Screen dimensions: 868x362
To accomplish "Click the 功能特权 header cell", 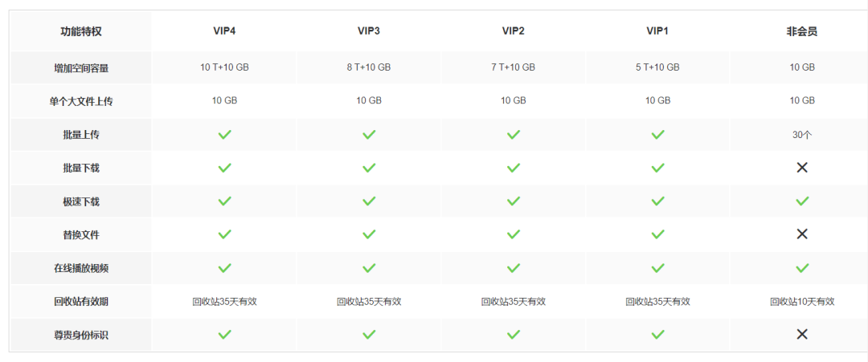I will pyautogui.click(x=81, y=31).
